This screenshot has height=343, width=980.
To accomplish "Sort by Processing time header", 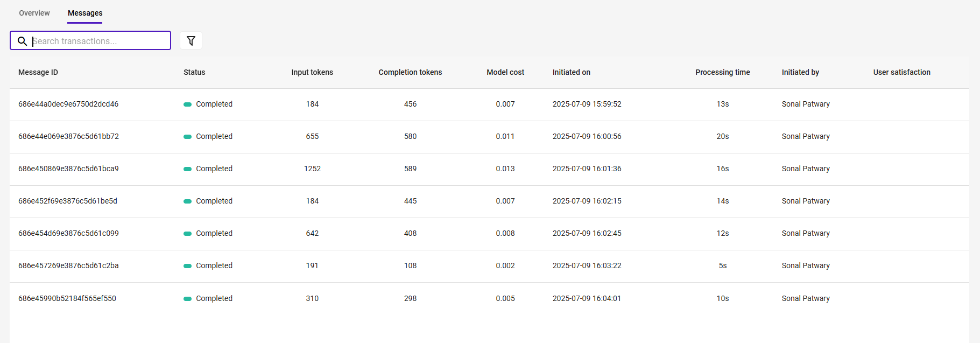I will pos(722,72).
